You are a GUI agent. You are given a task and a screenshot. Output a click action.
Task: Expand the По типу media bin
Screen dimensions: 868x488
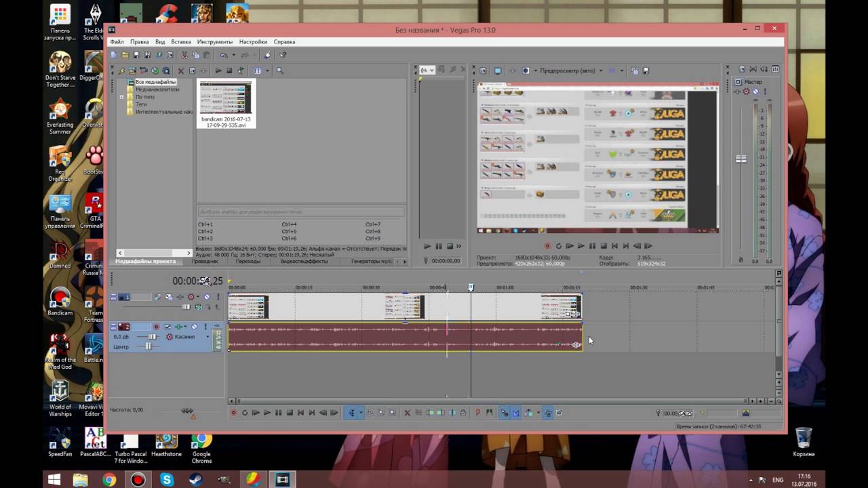[122, 97]
